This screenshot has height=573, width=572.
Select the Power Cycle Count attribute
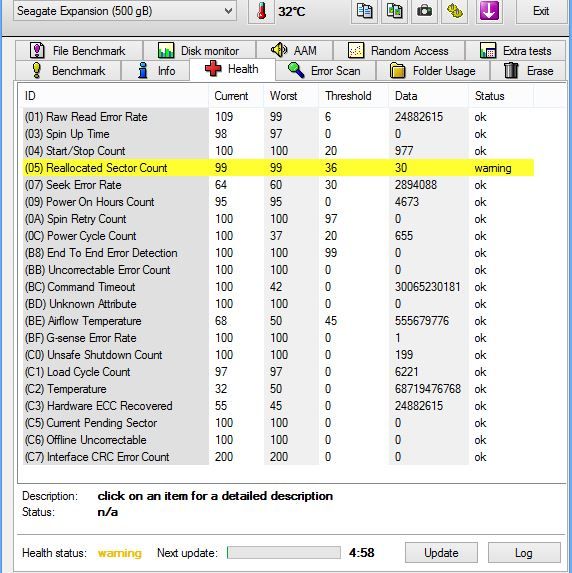point(278,236)
